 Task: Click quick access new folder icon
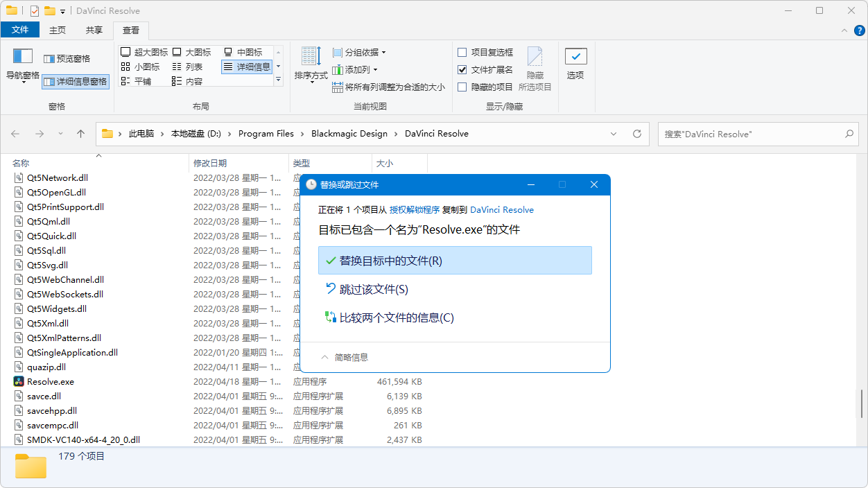click(x=49, y=10)
